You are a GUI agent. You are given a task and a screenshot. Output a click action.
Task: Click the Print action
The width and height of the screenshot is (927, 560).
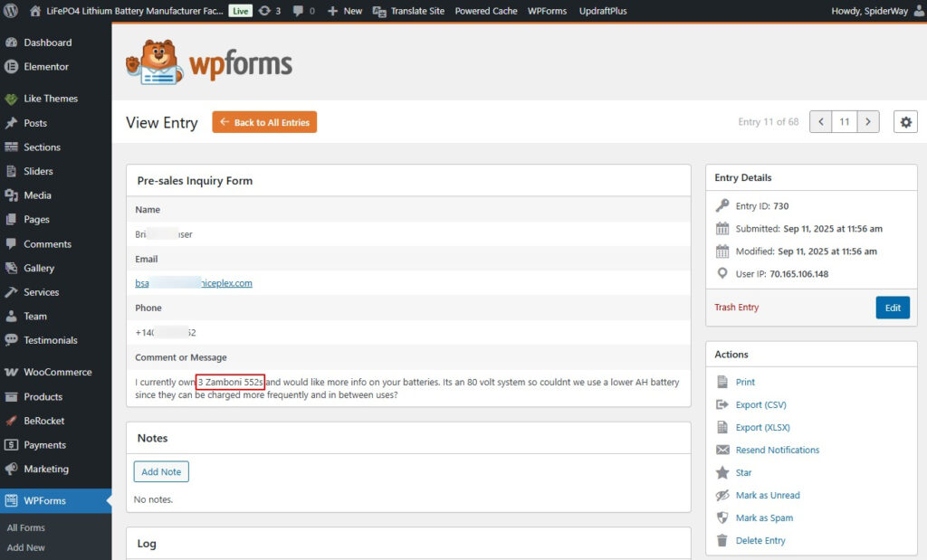[745, 382]
